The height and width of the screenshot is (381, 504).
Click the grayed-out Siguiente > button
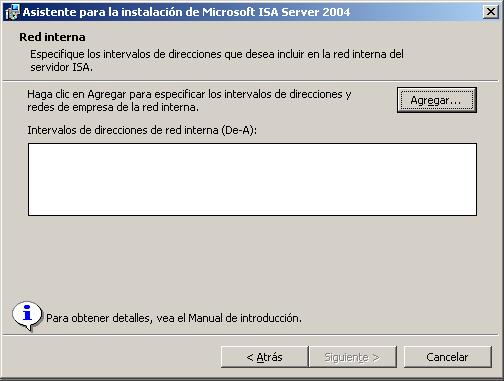point(353,357)
